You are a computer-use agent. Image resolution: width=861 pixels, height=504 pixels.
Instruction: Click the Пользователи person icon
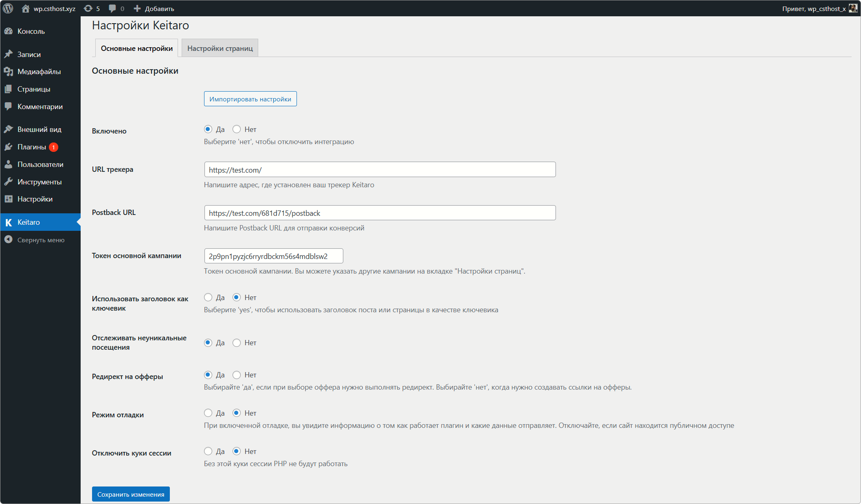(x=8, y=164)
